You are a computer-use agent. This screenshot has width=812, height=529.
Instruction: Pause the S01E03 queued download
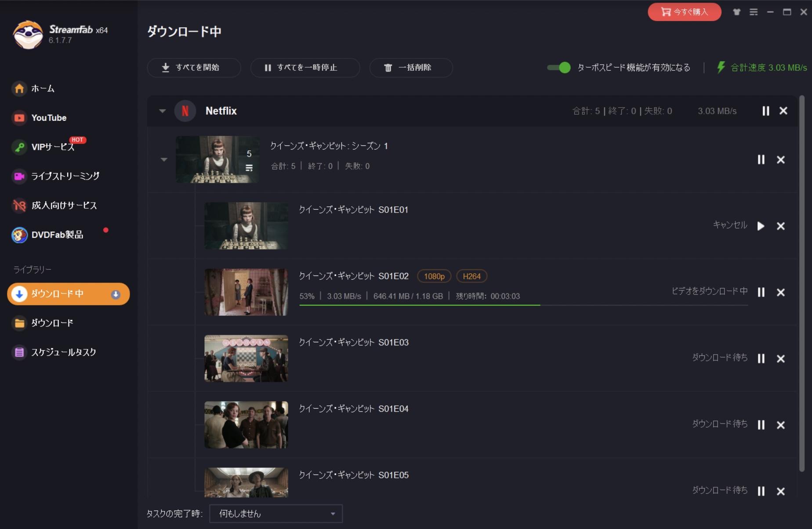pos(761,359)
